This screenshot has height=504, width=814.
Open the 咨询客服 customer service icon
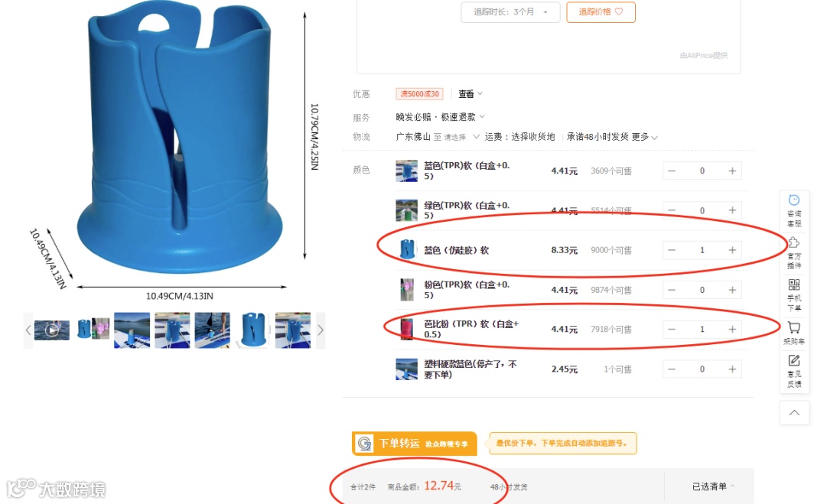pos(794,210)
